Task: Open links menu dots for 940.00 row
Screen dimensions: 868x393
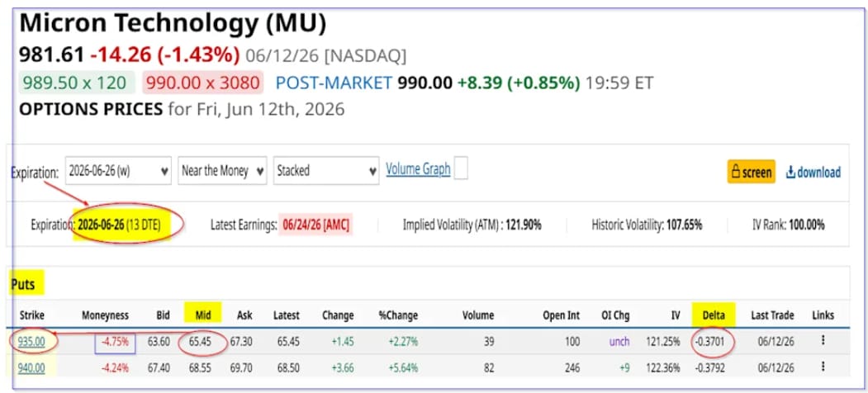Action: 823,367
